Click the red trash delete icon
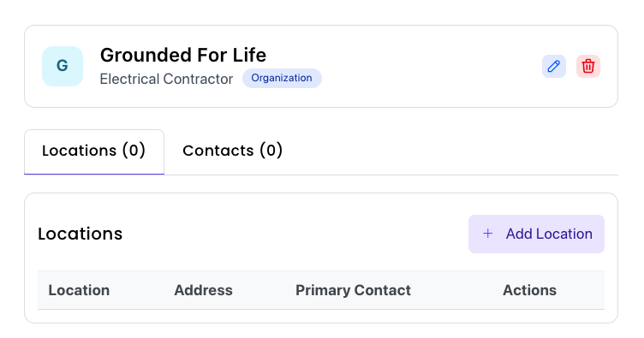 [x=588, y=66]
